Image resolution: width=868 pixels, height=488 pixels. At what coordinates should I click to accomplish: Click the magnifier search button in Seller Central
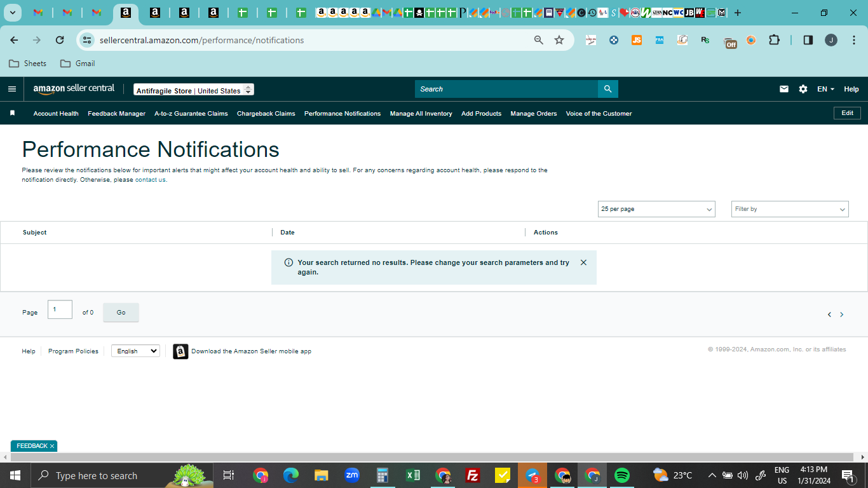point(607,89)
